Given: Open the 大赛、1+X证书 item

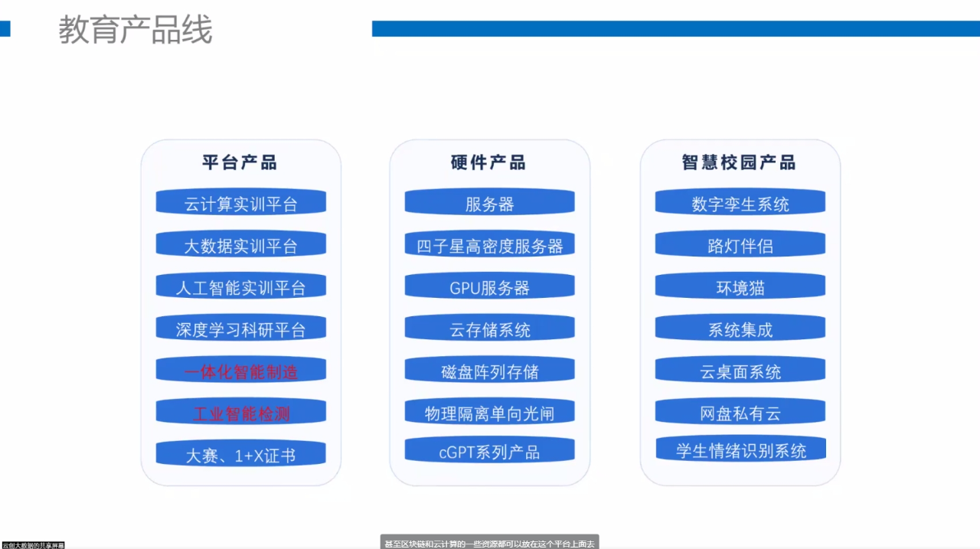Looking at the screenshot, I should pyautogui.click(x=240, y=455).
